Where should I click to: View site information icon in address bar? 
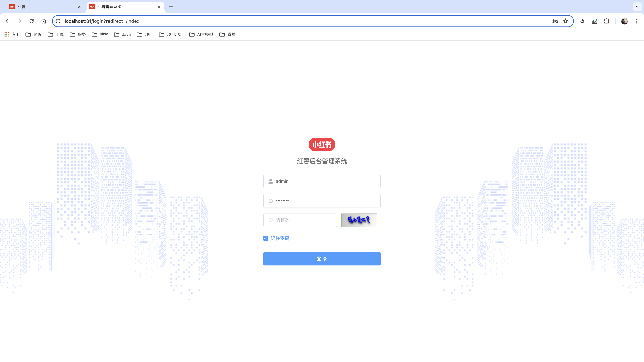click(x=58, y=21)
